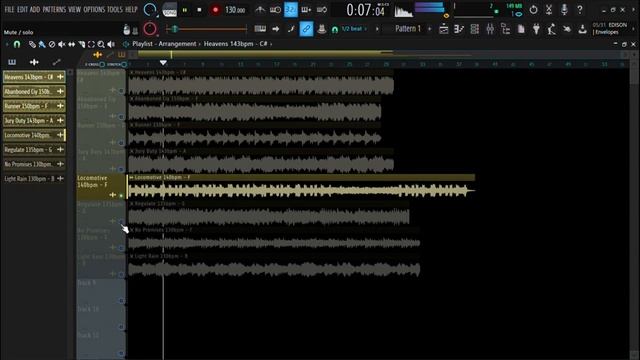
Task: Select the playlist delete tool
Action: [52, 44]
